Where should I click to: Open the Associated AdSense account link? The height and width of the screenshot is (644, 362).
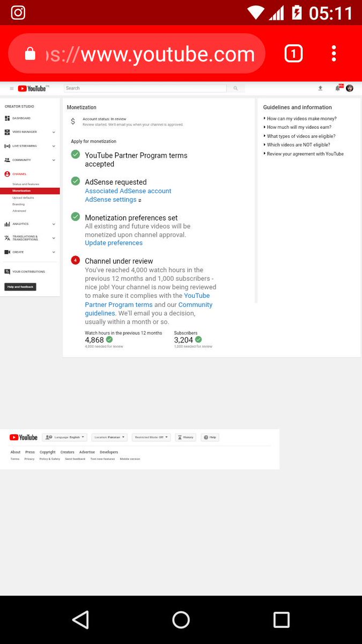pos(128,191)
